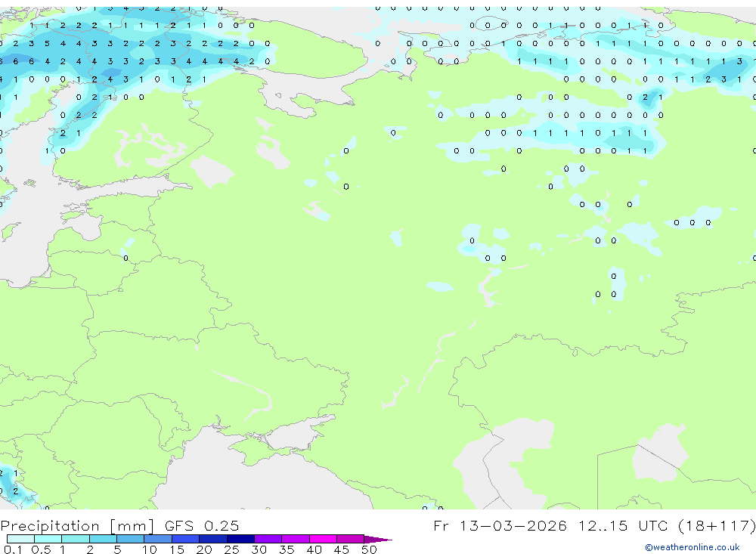Image resolution: width=756 pixels, height=554 pixels.
Task: Click the "10" legend scale label
Action: click(150, 549)
